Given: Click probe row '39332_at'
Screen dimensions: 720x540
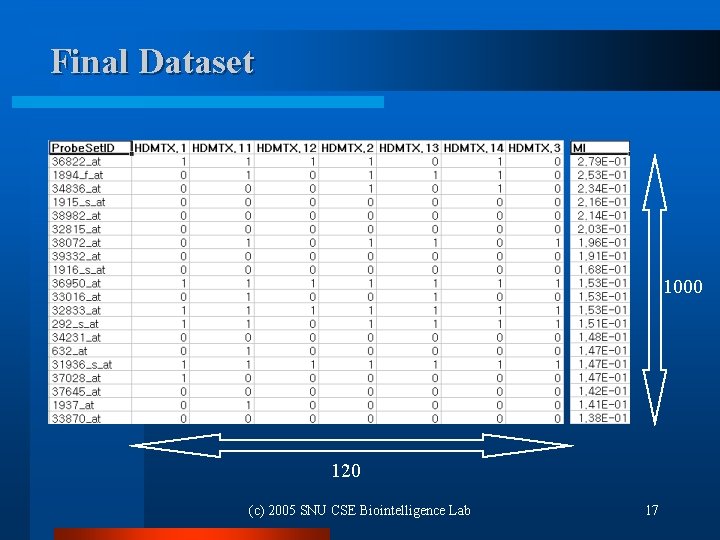Looking at the screenshot, I should [x=306, y=256].
